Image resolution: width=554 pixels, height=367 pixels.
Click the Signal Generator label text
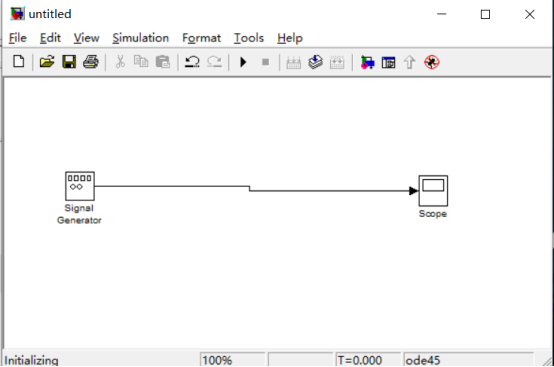79,214
